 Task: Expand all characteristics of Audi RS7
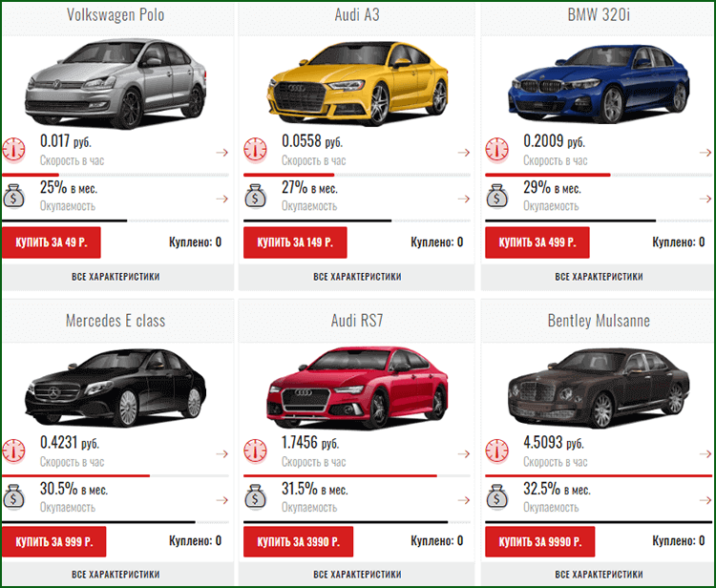(x=357, y=574)
